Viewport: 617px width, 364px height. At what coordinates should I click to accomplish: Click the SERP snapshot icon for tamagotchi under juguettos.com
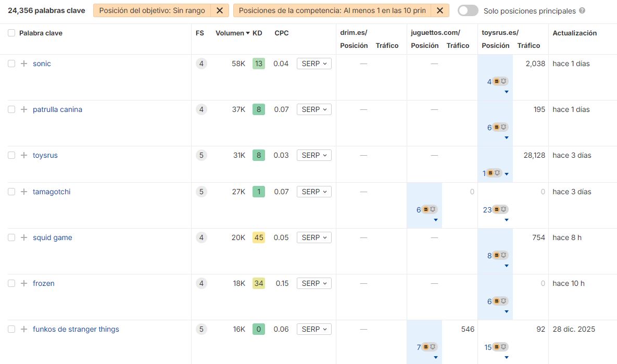click(425, 210)
